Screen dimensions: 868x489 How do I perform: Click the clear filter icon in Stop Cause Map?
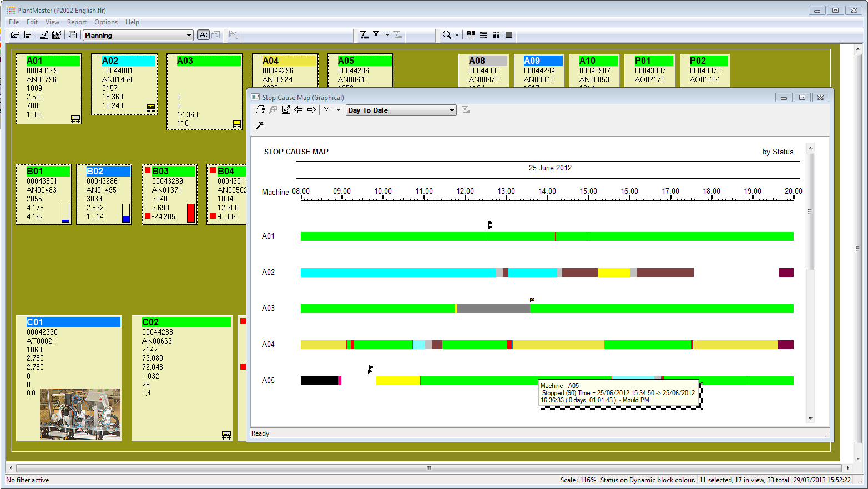pos(466,110)
